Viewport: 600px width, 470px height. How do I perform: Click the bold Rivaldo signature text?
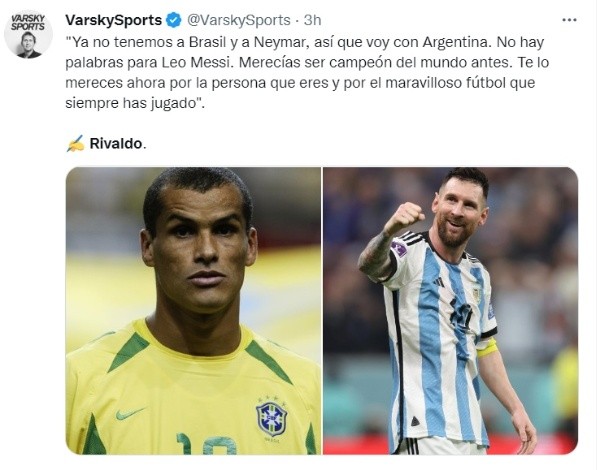point(116,144)
